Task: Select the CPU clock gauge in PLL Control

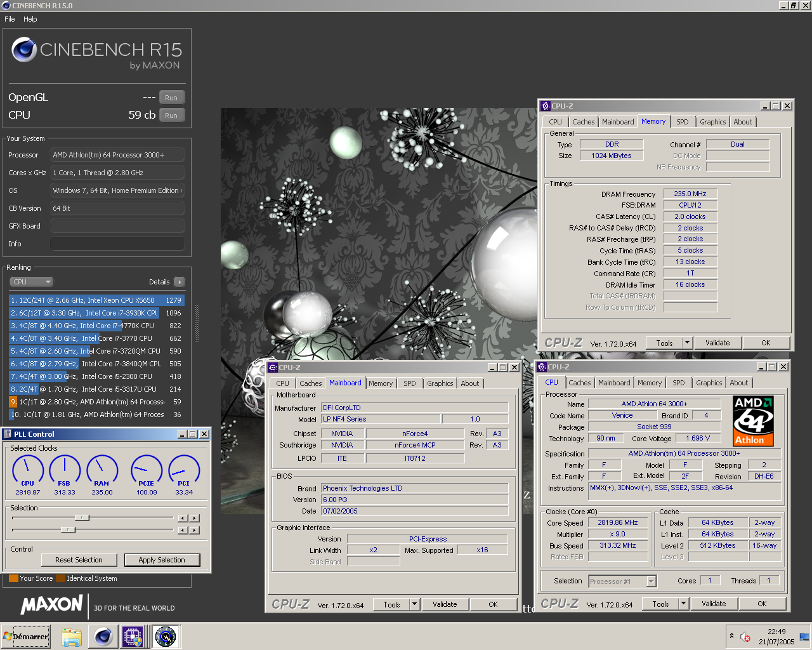Action: click(x=28, y=470)
